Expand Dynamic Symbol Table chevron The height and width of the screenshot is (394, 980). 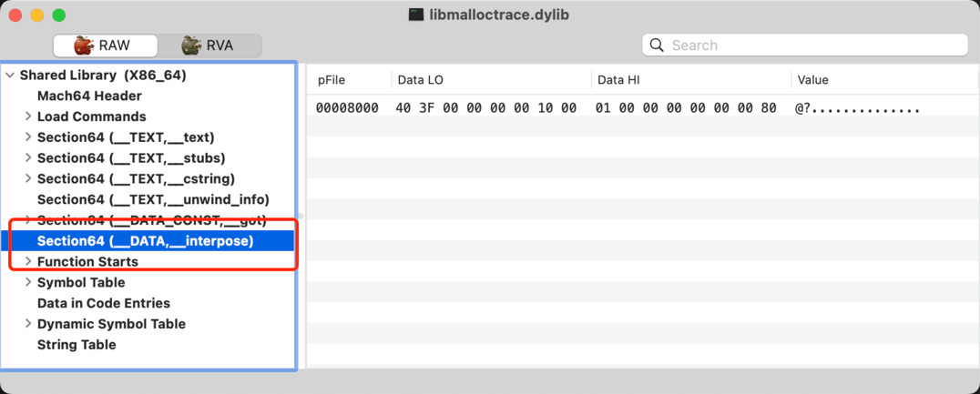point(28,324)
